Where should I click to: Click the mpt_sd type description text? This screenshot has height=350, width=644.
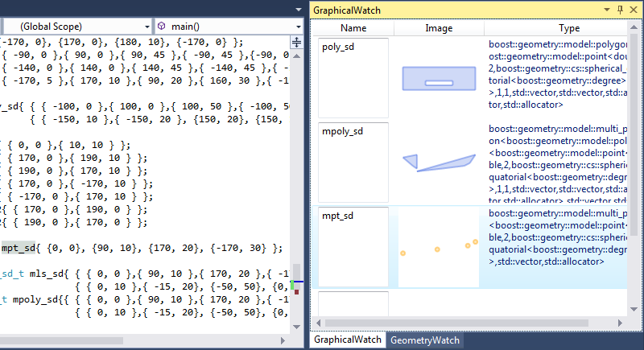[558, 237]
